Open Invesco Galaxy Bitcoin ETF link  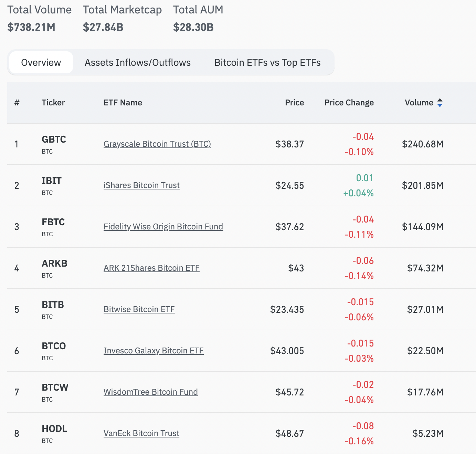154,351
